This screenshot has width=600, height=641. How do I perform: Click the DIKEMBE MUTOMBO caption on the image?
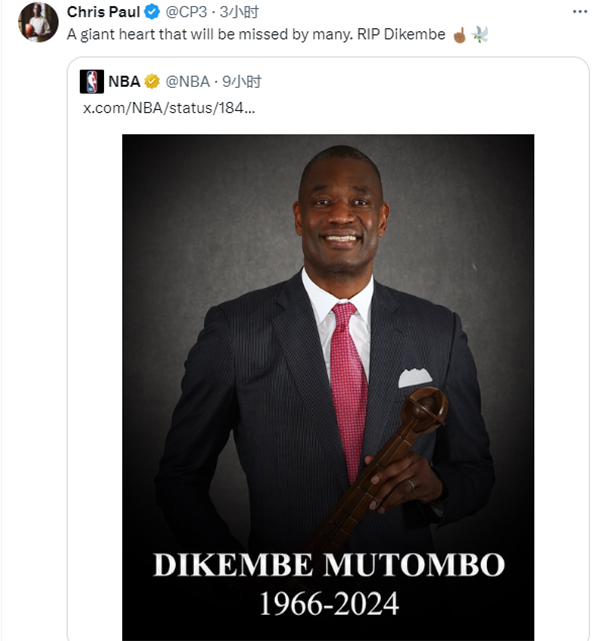coord(328,566)
